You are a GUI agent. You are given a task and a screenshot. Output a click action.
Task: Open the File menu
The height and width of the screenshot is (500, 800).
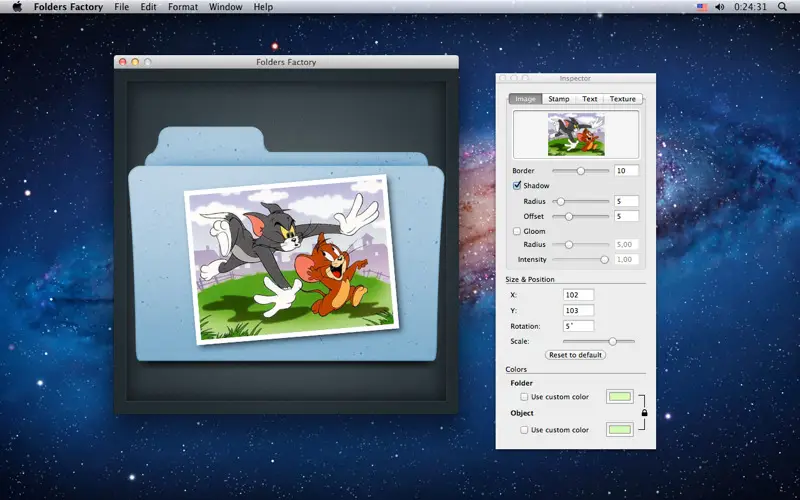pyautogui.click(x=121, y=7)
